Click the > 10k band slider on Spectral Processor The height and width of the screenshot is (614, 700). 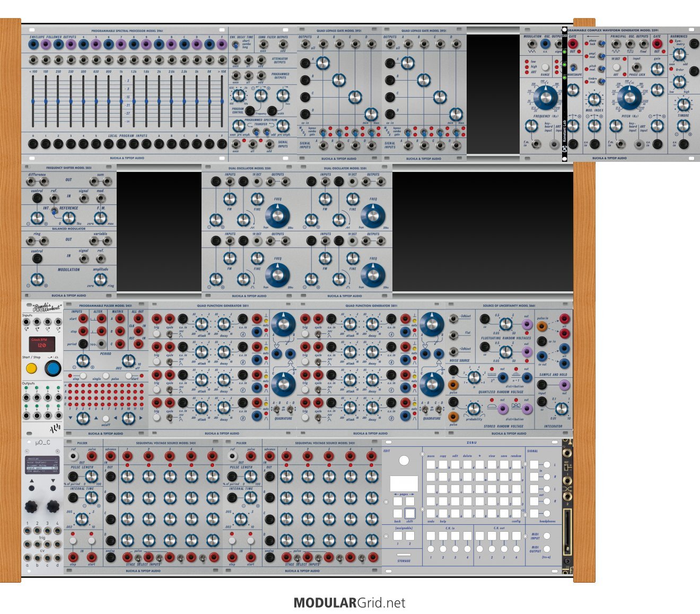(222, 101)
